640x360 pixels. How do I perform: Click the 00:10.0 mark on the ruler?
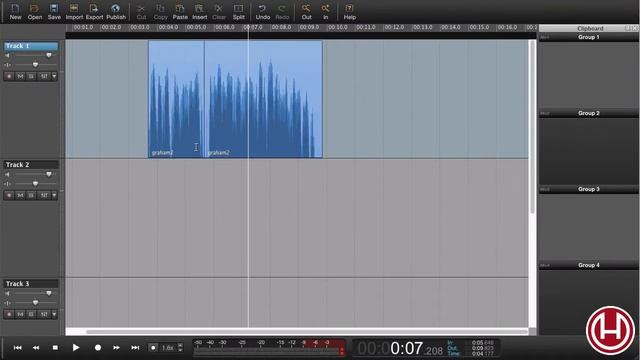(x=338, y=27)
